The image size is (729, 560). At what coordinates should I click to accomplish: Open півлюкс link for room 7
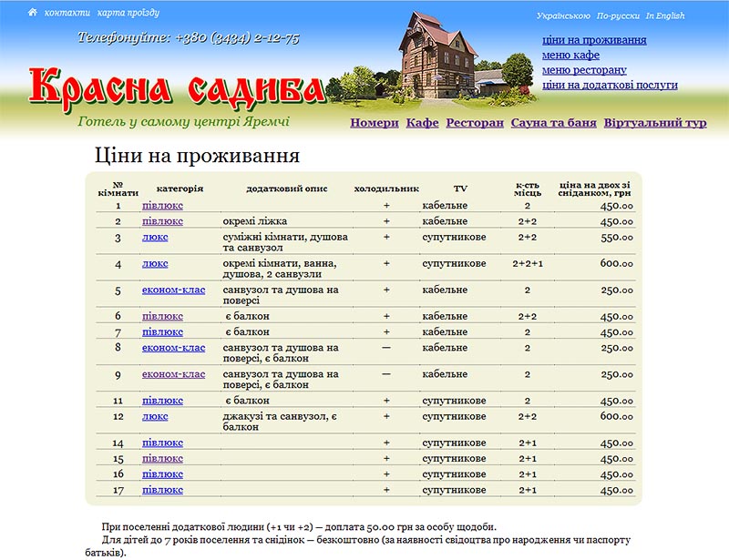tap(162, 331)
